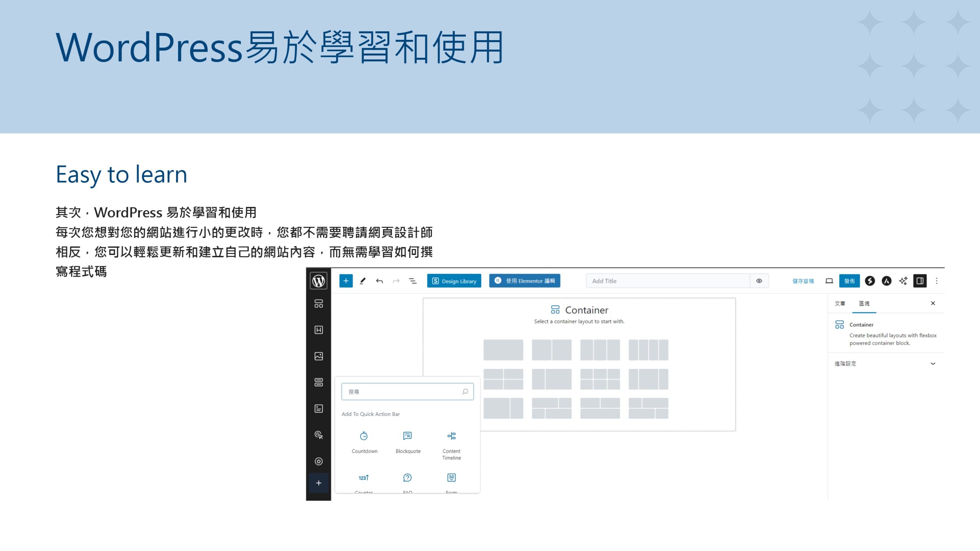
Task: Open the block inserter plus button
Action: [x=346, y=281]
